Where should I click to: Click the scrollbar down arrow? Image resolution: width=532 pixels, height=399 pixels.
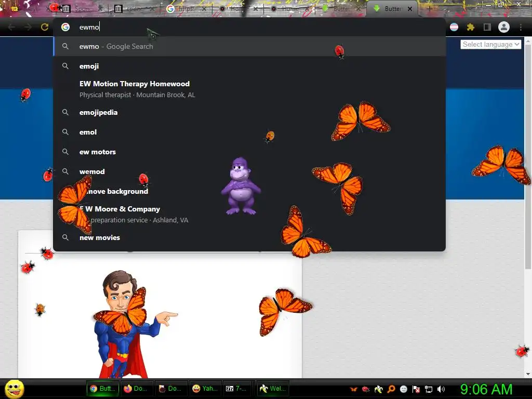point(528,374)
